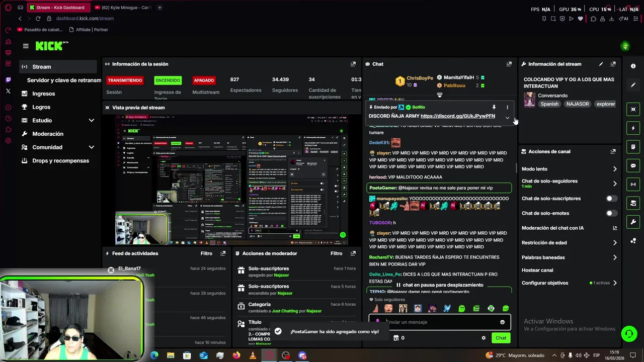Click the lightning bolt icon in right sidebar
Screen dimensions: 644x362
click(633, 128)
